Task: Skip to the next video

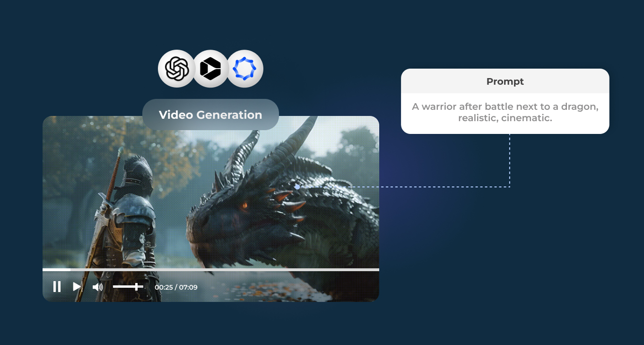Action: 77,286
